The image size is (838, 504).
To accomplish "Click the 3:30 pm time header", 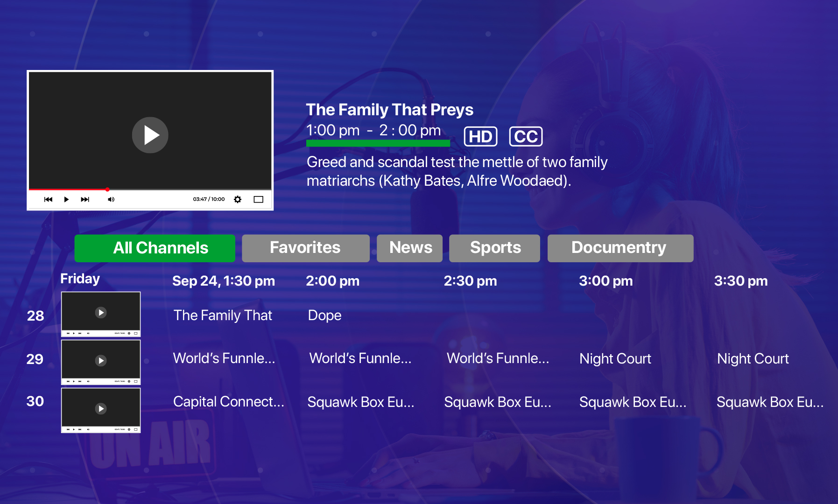I will click(741, 281).
